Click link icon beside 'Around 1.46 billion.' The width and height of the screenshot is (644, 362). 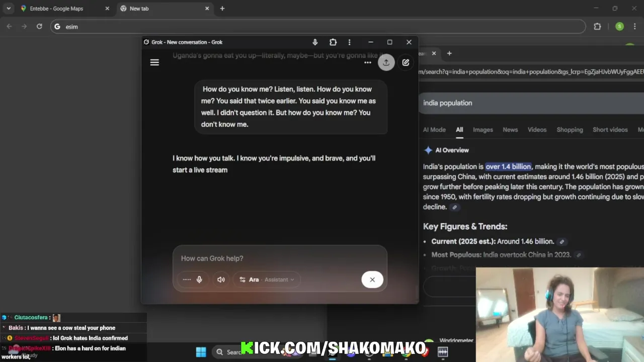(562, 242)
